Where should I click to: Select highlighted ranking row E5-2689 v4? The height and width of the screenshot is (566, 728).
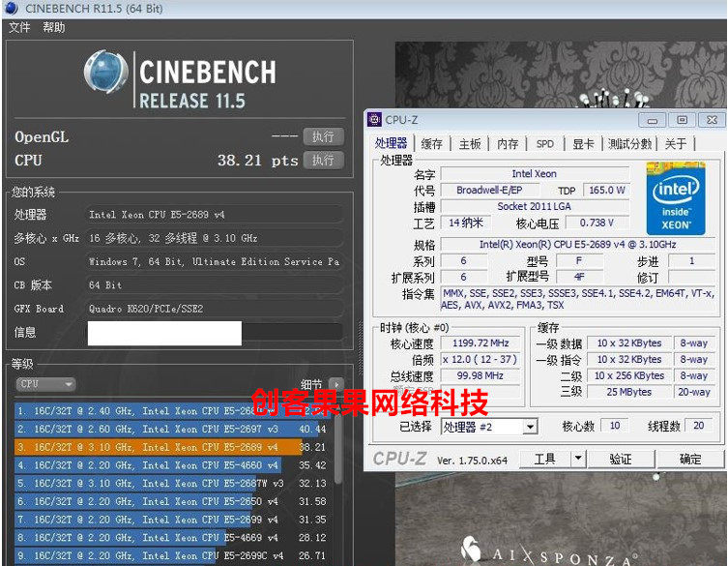point(172,447)
